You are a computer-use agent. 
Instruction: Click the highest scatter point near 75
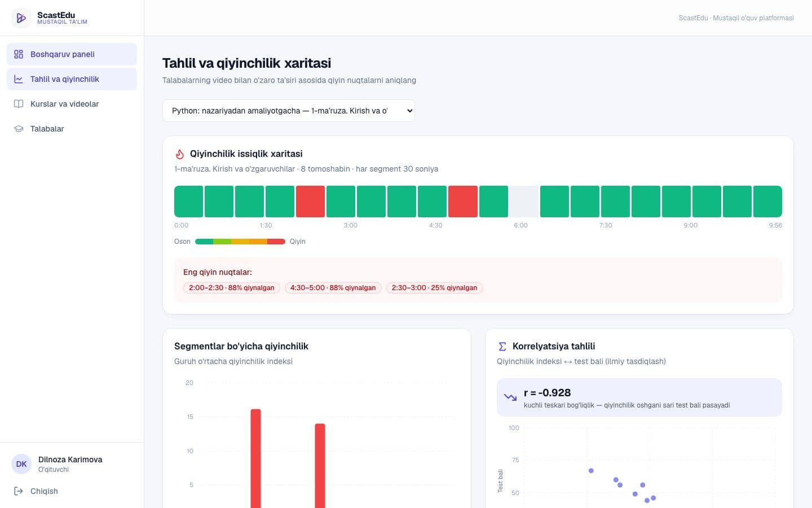click(591, 471)
